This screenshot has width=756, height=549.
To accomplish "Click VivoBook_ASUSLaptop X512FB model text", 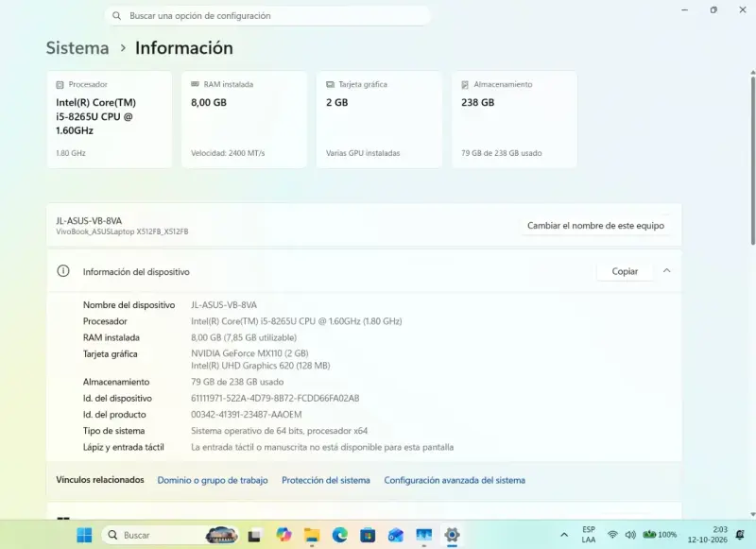I will pos(122,232).
